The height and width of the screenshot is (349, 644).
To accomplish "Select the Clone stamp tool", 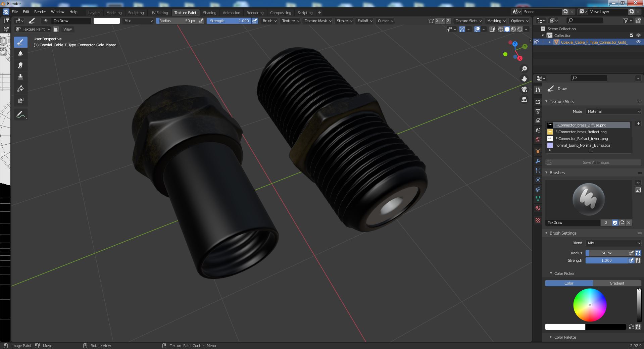I will point(20,77).
